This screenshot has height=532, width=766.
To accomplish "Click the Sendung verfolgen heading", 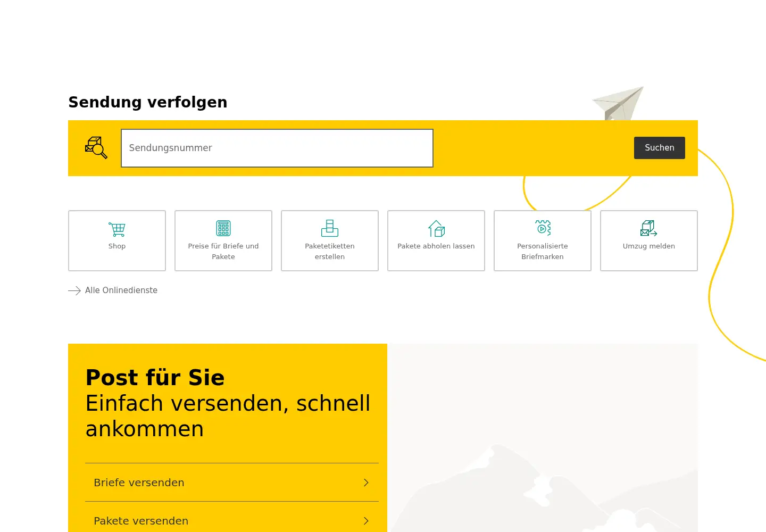I will [x=148, y=102].
